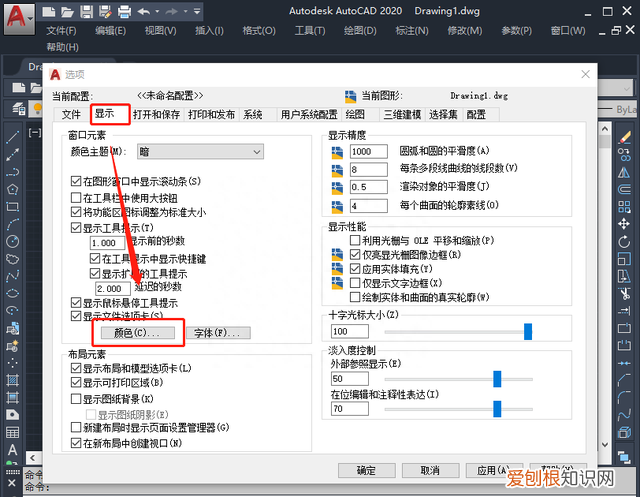This screenshot has width=640, height=497.
Task: Select the Trim scissors tool
Action: pos(624,293)
